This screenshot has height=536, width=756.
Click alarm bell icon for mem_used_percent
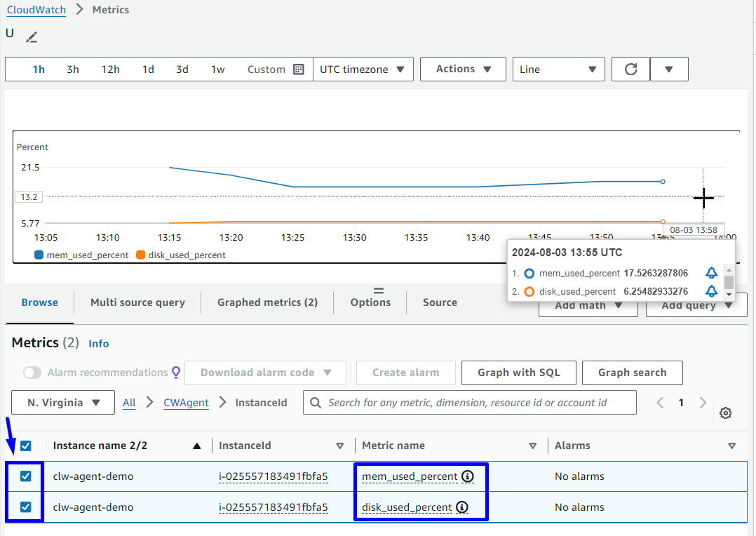tap(711, 273)
